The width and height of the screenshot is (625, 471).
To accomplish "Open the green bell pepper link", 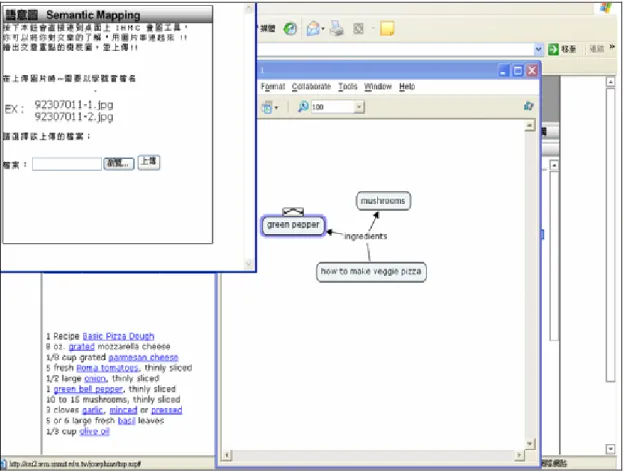I will (88, 389).
